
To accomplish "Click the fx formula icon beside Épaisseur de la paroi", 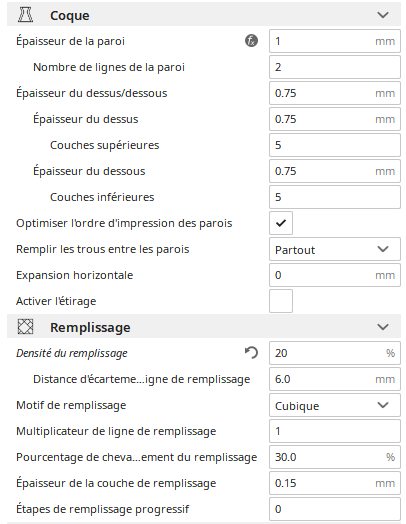I will pyautogui.click(x=251, y=41).
